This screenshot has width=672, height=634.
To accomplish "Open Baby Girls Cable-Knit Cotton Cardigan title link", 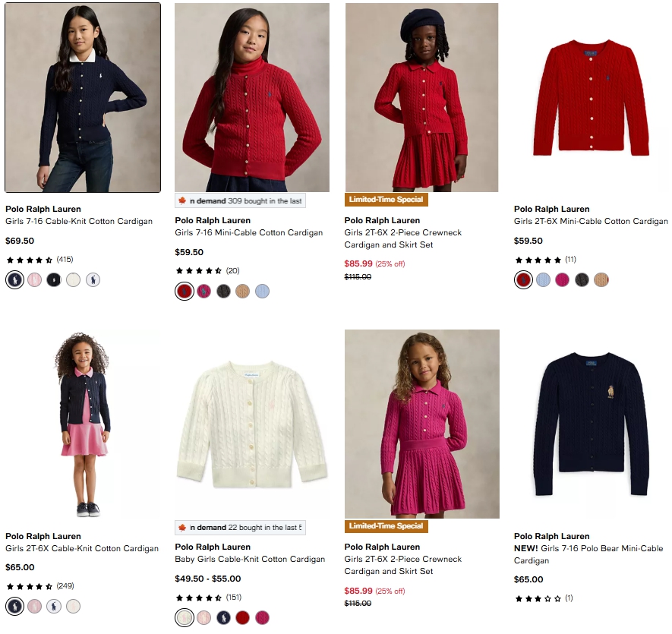I will tap(250, 559).
